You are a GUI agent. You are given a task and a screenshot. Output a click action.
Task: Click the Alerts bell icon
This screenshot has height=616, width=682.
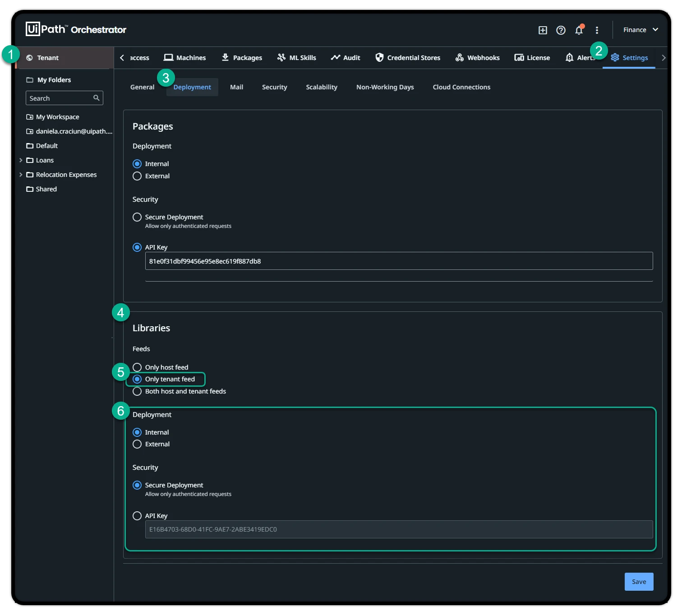tap(569, 57)
